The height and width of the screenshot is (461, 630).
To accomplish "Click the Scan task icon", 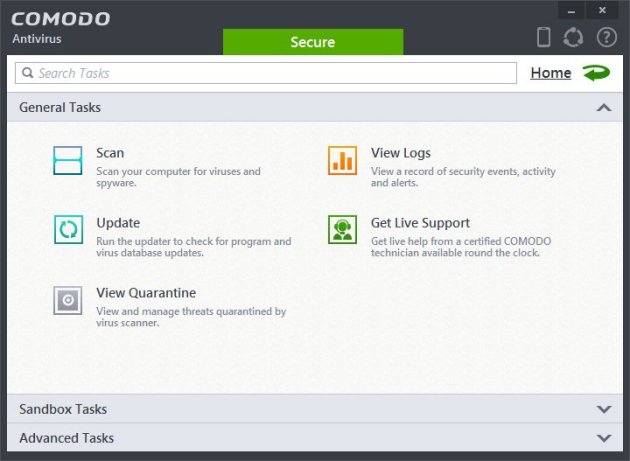I will [x=68, y=161].
